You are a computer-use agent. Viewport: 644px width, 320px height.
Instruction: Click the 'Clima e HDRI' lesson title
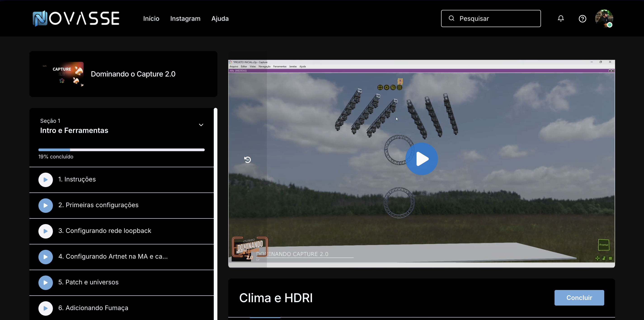point(276,298)
